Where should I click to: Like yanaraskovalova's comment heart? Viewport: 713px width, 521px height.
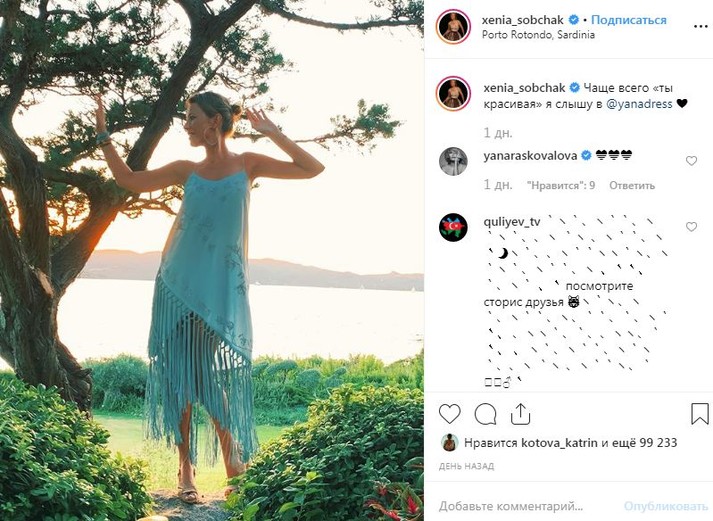(x=691, y=161)
